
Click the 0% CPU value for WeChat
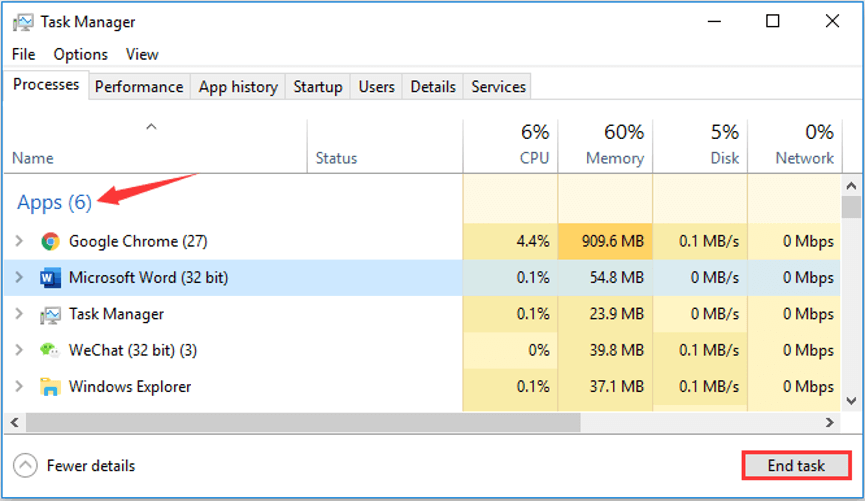click(539, 350)
